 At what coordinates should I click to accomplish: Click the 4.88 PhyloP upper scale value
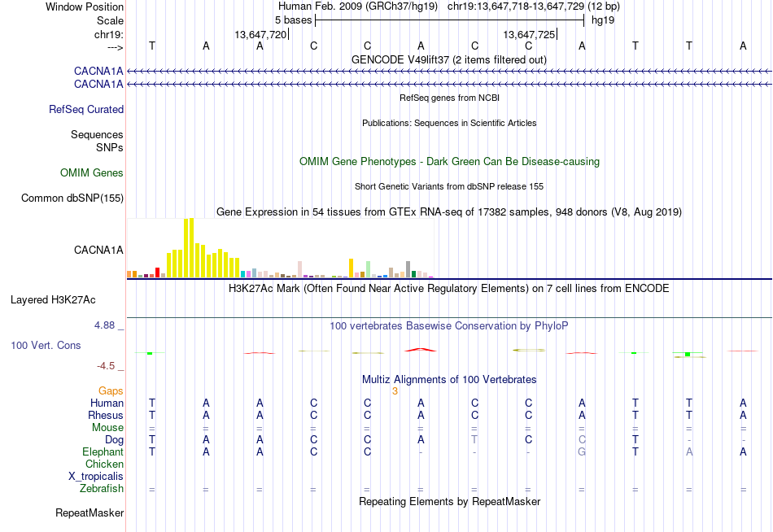104,325
